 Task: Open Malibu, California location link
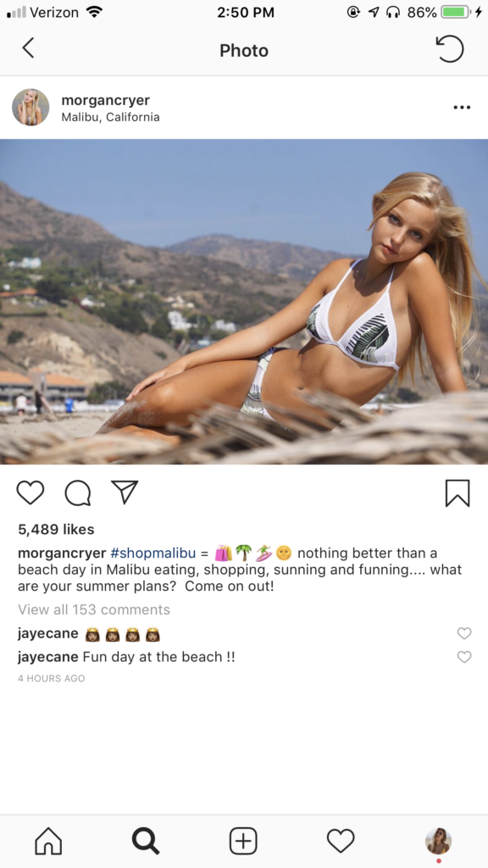pos(111,117)
